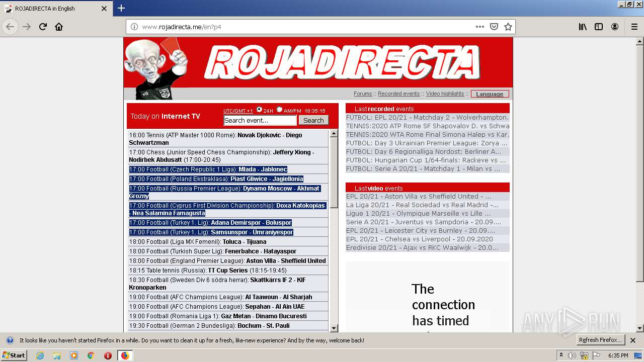Open the Firefox hamburger menu

[x=634, y=27]
